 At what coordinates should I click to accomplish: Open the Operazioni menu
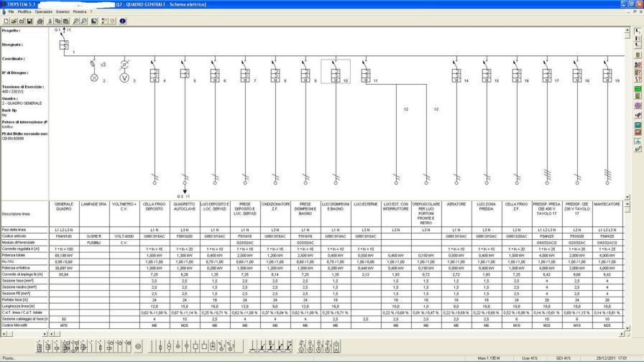pyautogui.click(x=43, y=12)
